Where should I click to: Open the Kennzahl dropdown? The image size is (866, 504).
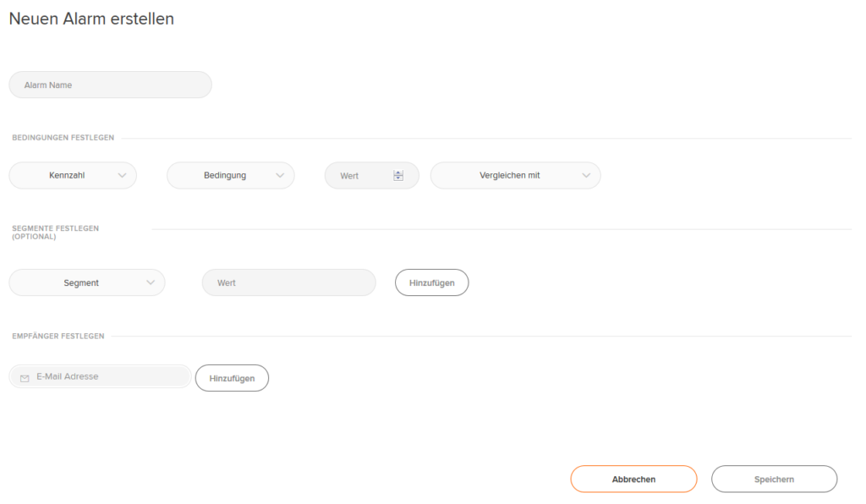point(73,176)
